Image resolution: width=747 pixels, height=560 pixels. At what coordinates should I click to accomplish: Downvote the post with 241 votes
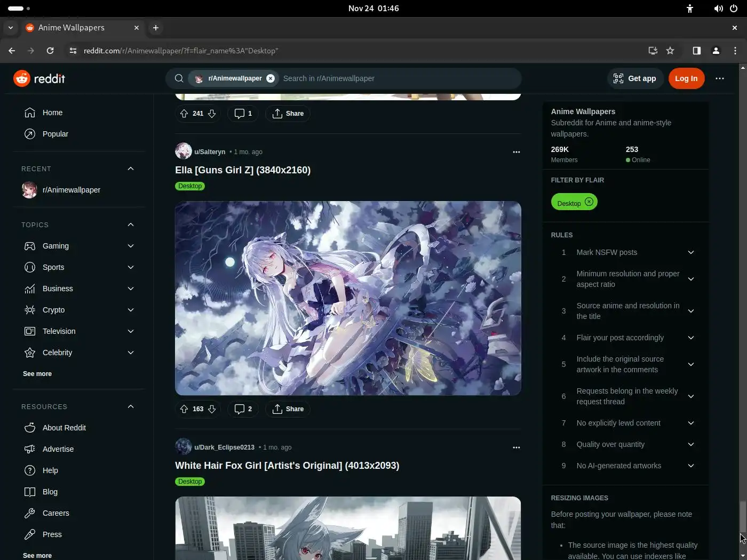pos(212,114)
